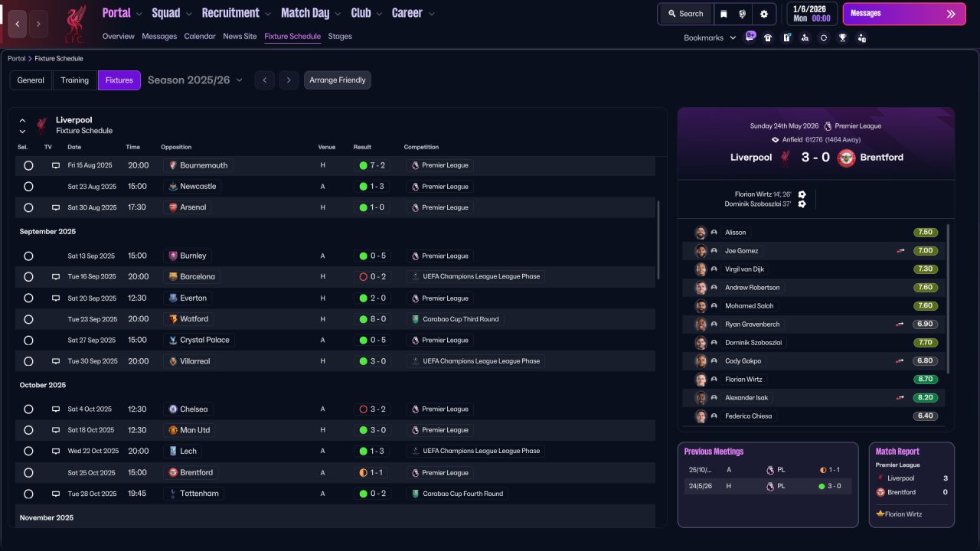Sort fixtures by the Date column header
Image resolution: width=980 pixels, height=551 pixels.
[x=74, y=147]
